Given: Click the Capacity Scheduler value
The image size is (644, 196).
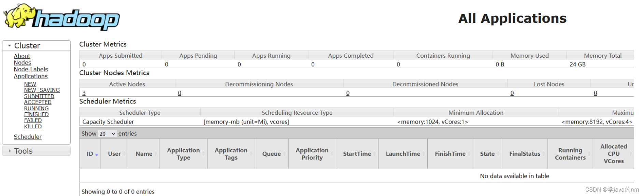Looking at the screenshot, I should (108, 122).
